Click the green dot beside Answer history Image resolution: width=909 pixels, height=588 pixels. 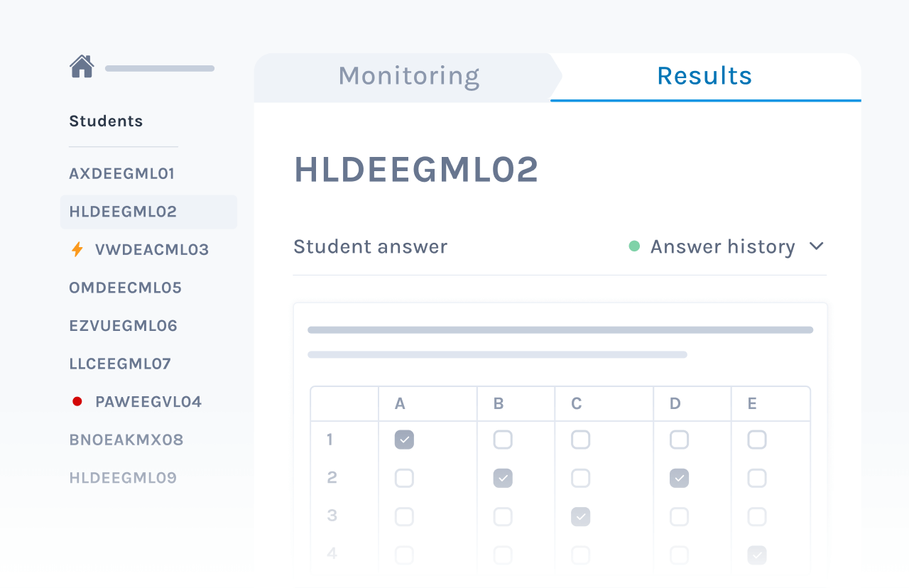pos(634,246)
